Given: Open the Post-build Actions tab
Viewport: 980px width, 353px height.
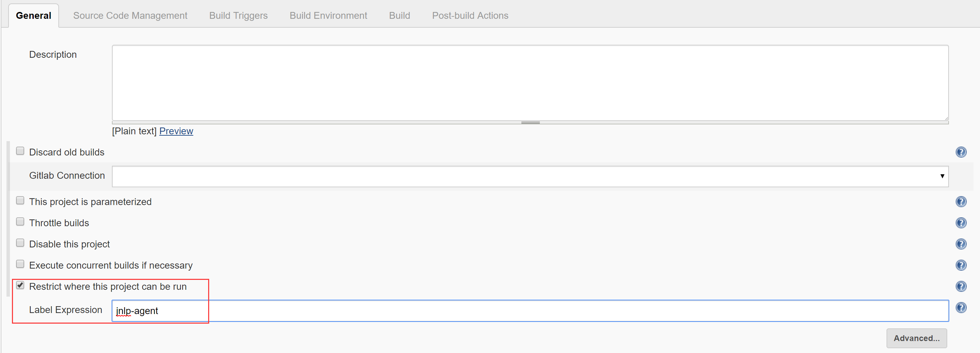Looking at the screenshot, I should 470,16.
